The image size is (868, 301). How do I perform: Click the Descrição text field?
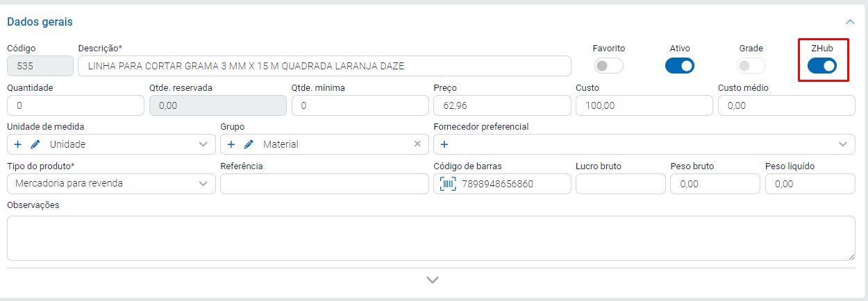324,66
